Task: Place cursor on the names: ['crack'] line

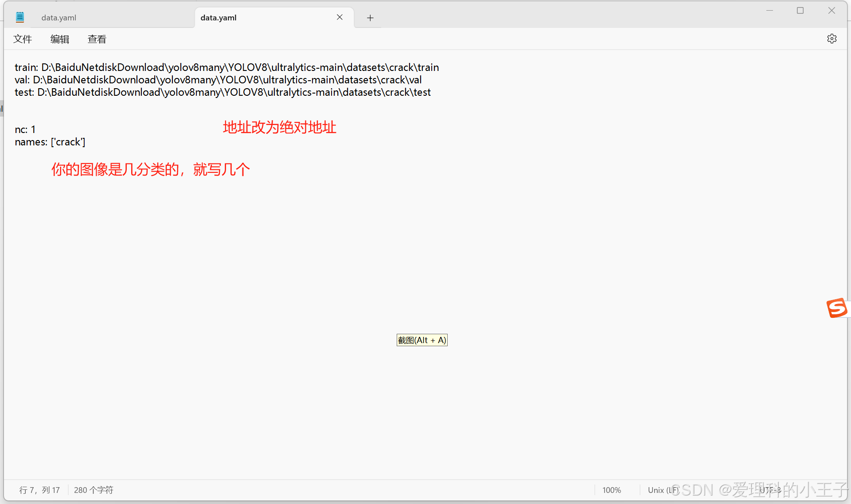Action: pyautogui.click(x=50, y=142)
